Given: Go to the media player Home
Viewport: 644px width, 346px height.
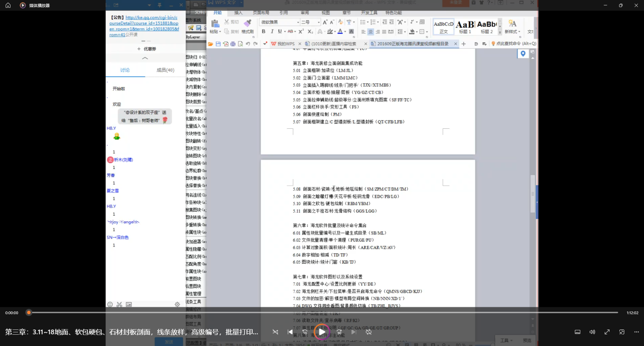Looking at the screenshot, I should tap(8, 5).
